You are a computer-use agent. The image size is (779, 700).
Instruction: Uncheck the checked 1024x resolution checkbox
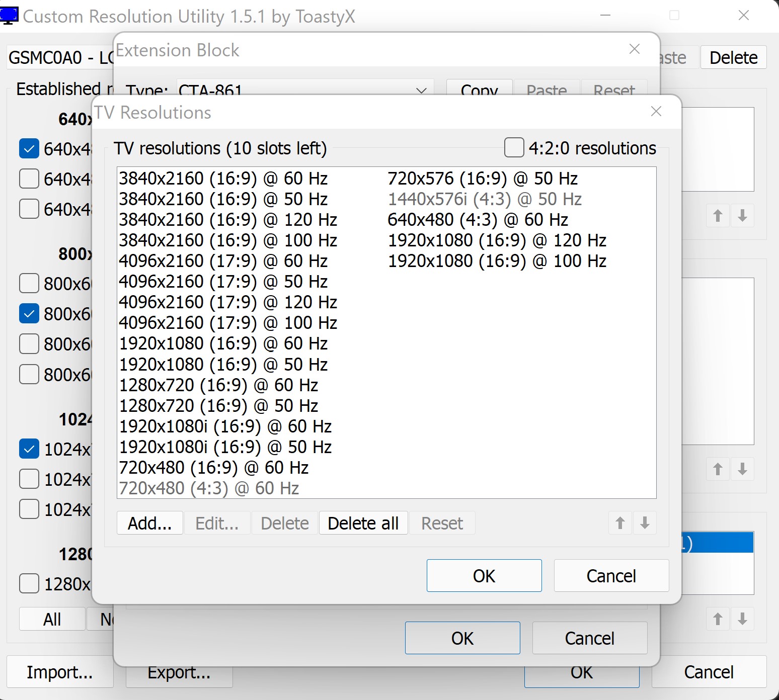coord(29,449)
